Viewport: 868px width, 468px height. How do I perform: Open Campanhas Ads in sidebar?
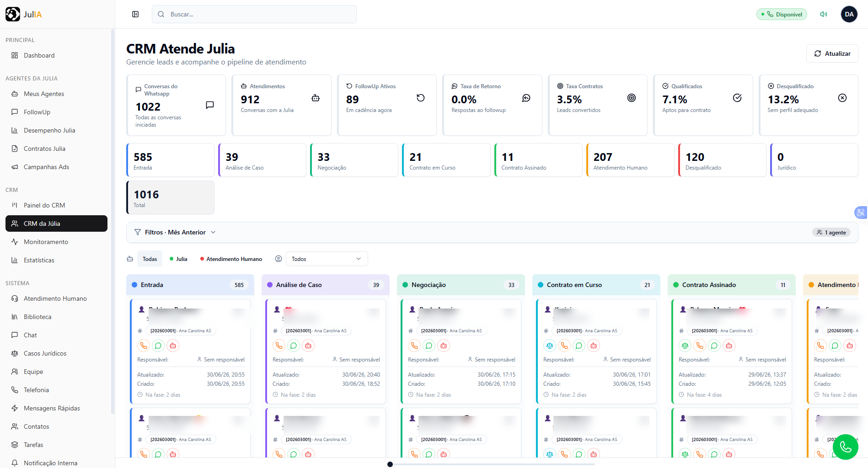click(56, 167)
